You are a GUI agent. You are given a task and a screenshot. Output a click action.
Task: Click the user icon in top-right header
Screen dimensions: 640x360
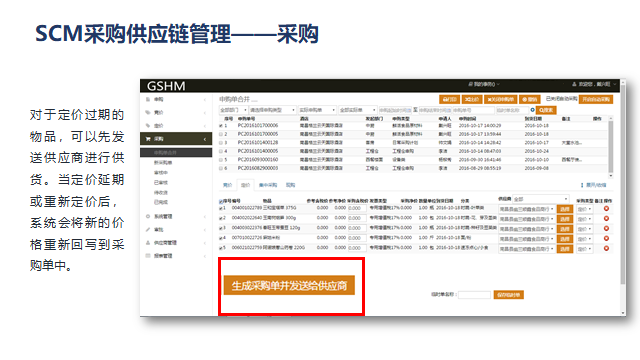[x=574, y=84]
